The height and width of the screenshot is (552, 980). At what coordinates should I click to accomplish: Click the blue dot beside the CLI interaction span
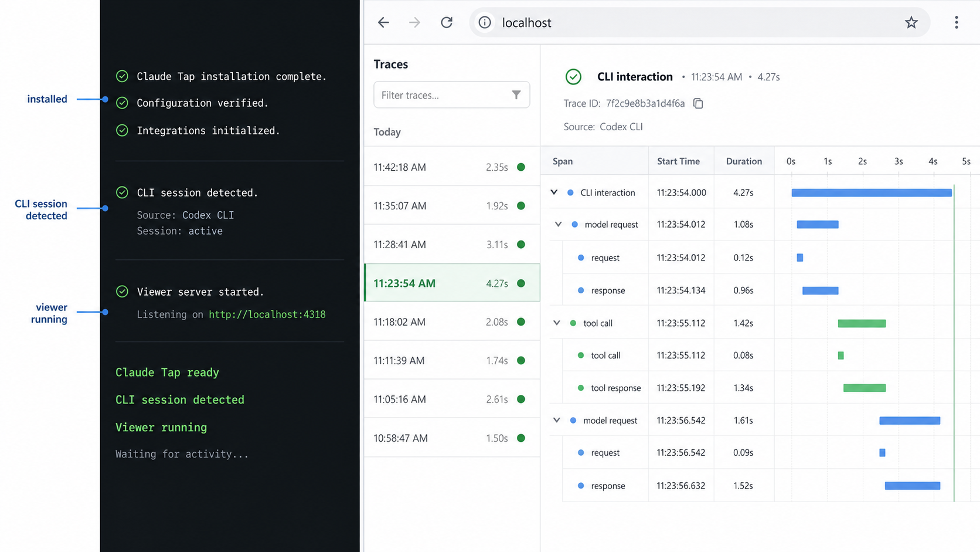coord(570,192)
